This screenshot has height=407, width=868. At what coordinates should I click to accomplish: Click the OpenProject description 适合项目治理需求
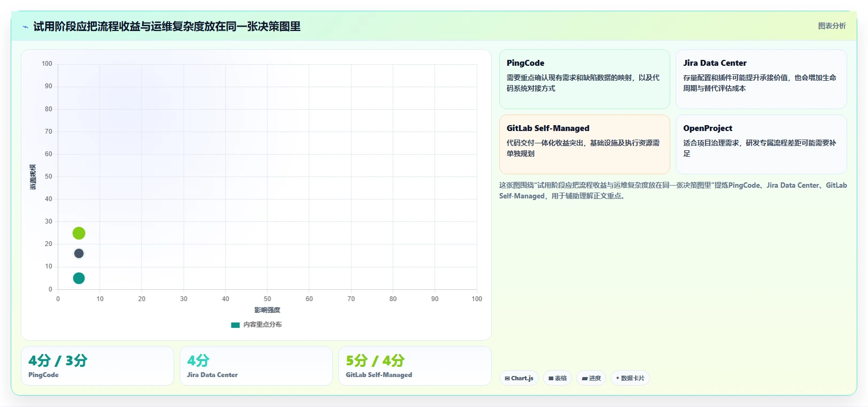pos(759,148)
